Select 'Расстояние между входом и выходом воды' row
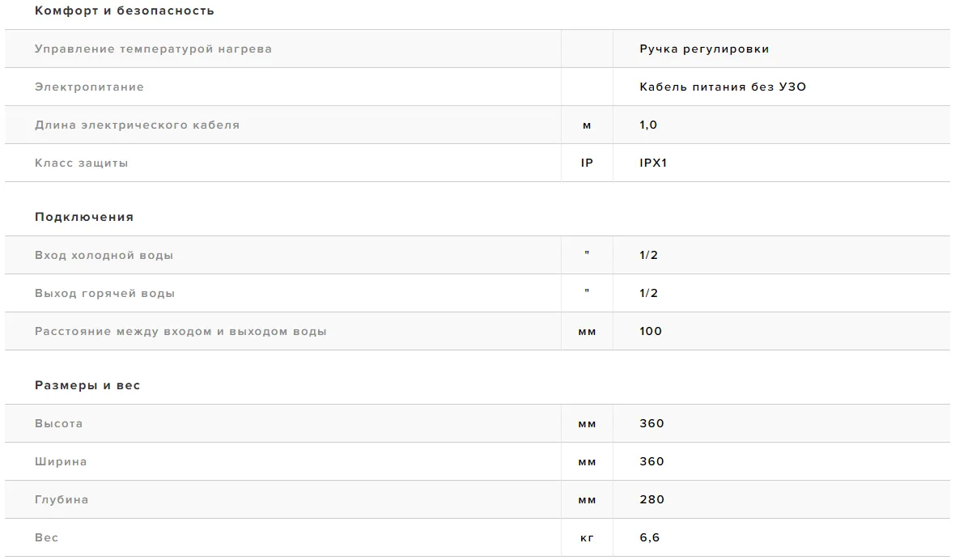 [x=477, y=331]
